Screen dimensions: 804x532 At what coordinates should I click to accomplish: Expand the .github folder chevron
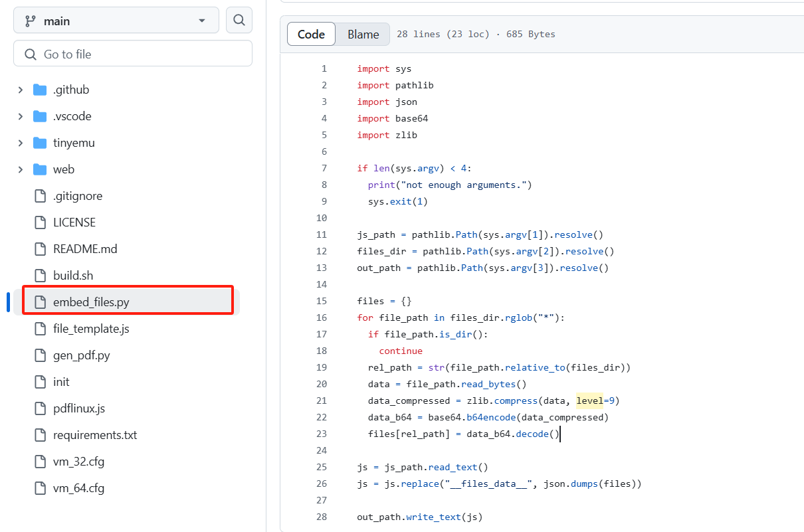[21, 90]
